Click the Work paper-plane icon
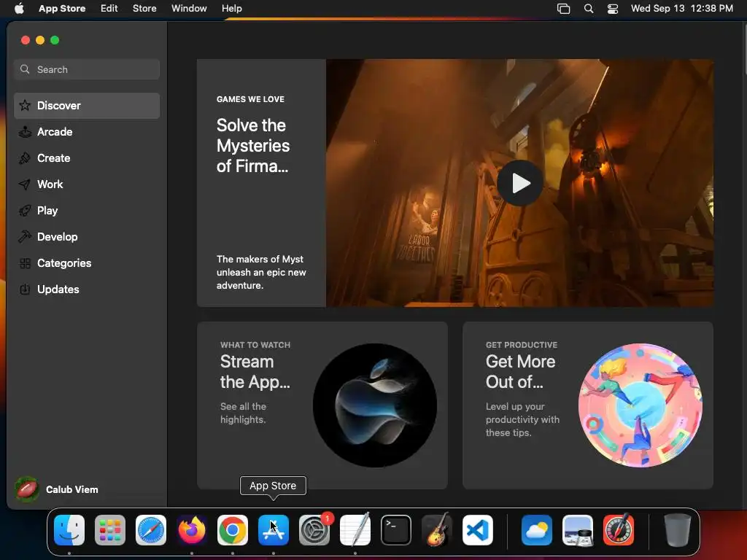 [25, 184]
